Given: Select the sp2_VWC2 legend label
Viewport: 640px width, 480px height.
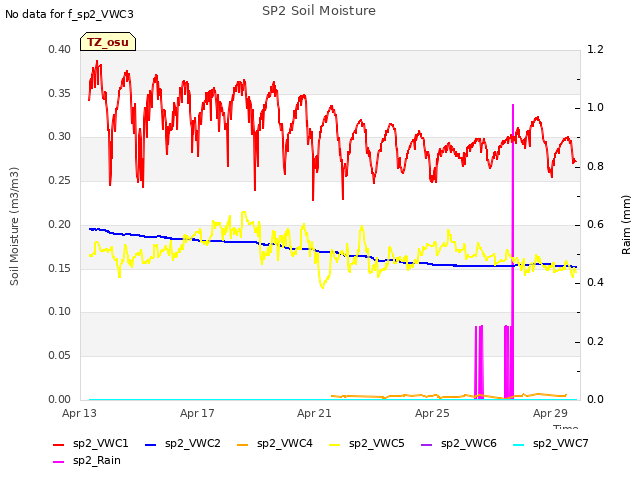Looking at the screenshot, I should 193,444.
